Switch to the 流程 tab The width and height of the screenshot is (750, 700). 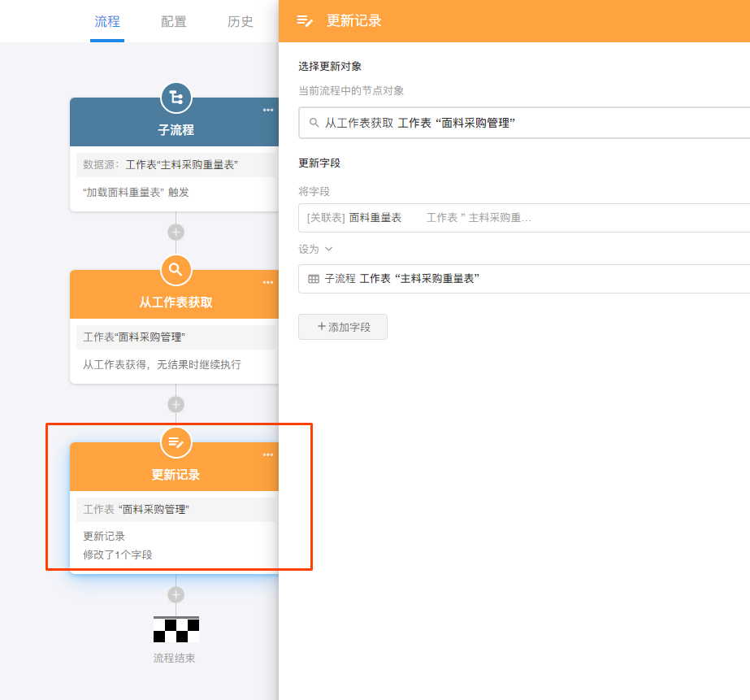[x=107, y=21]
